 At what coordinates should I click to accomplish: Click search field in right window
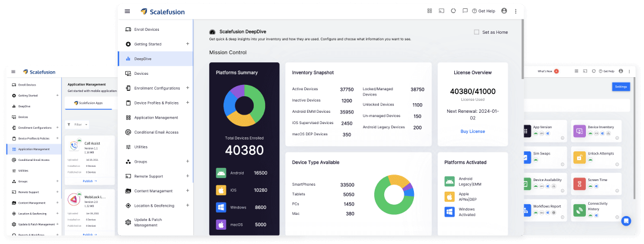point(576,105)
